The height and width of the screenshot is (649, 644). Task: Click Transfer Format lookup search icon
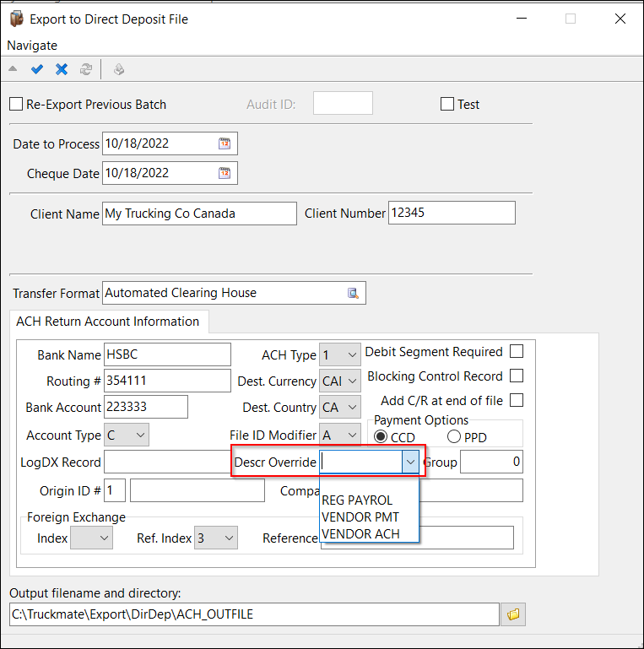pyautogui.click(x=354, y=293)
